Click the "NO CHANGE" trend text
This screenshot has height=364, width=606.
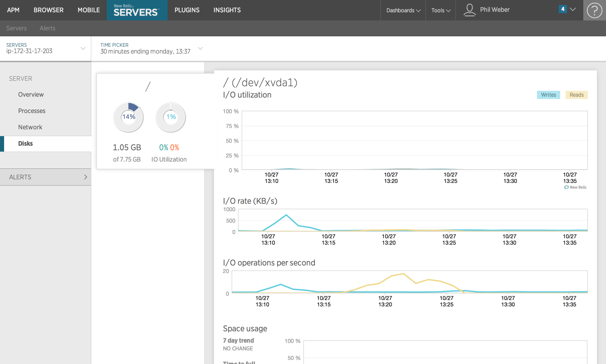point(238,349)
